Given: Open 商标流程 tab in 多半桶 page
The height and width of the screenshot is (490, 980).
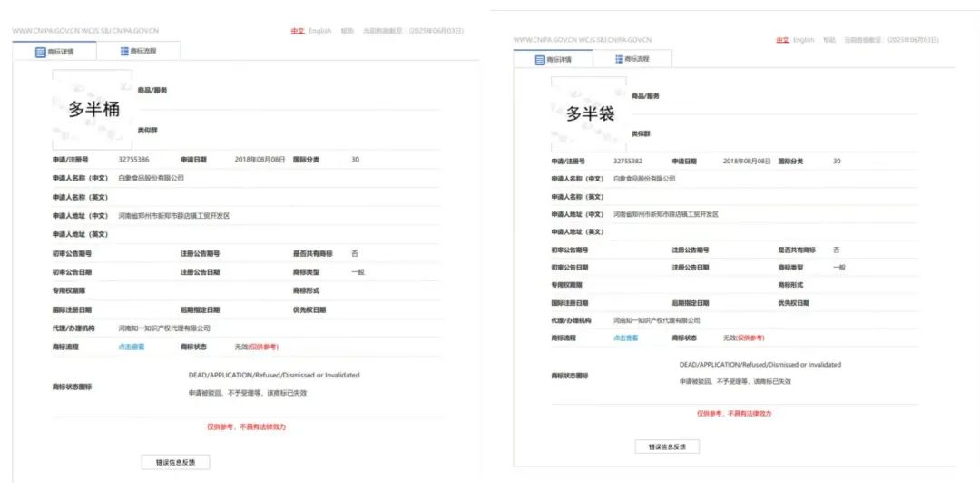Looking at the screenshot, I should 139,51.
